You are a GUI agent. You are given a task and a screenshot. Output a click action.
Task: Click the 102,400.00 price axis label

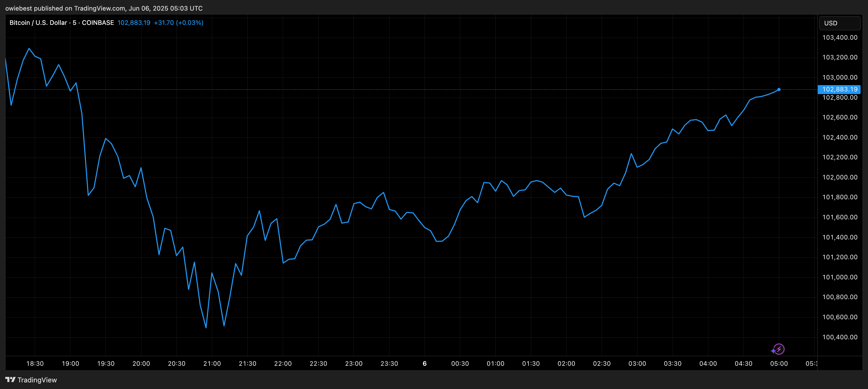[x=840, y=137]
